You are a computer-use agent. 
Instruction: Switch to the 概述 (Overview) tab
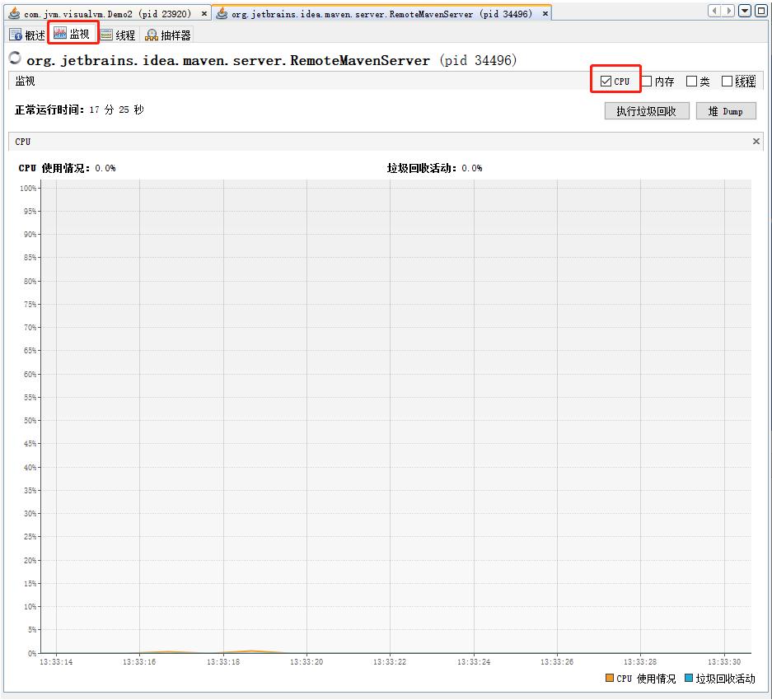click(x=27, y=35)
